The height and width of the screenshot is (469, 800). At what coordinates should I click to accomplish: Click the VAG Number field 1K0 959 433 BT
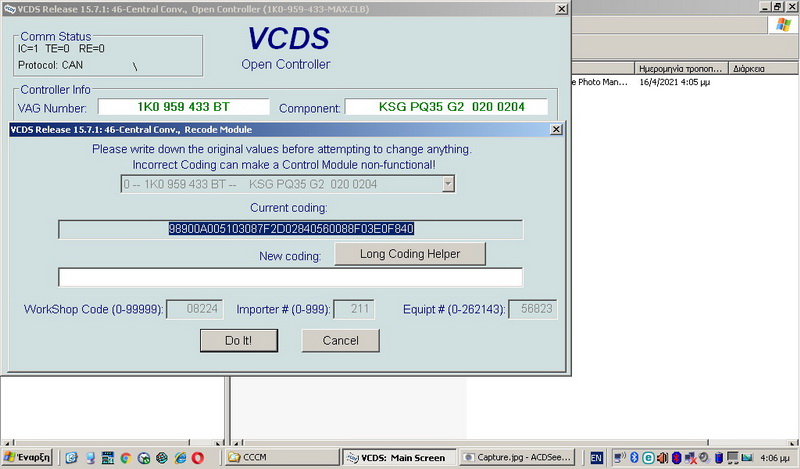(x=184, y=107)
